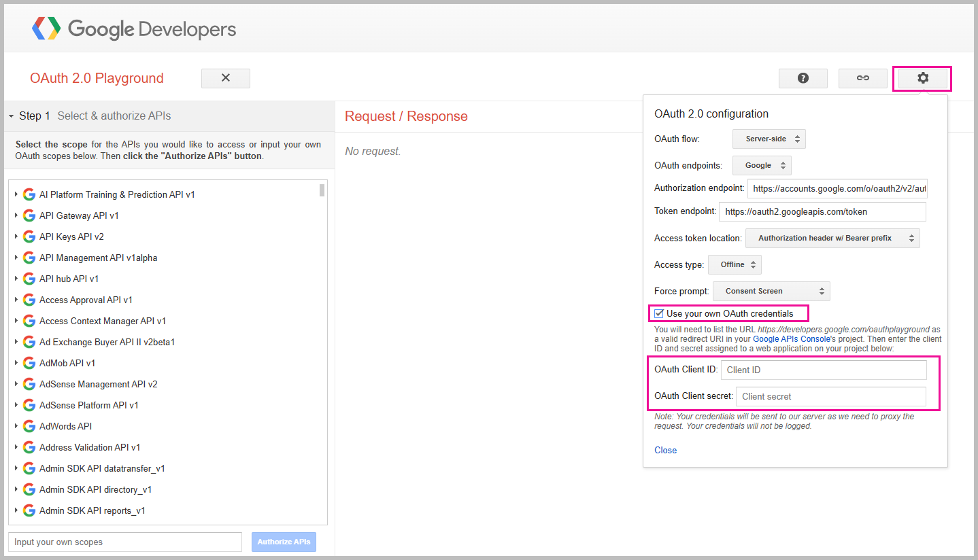Select Access Approval API v1 in list

[86, 300]
